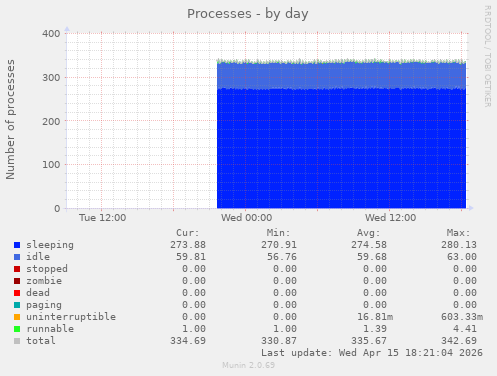Click the sleeping maximum value 280.13
This screenshot has height=376, width=497.
pyautogui.click(x=459, y=245)
